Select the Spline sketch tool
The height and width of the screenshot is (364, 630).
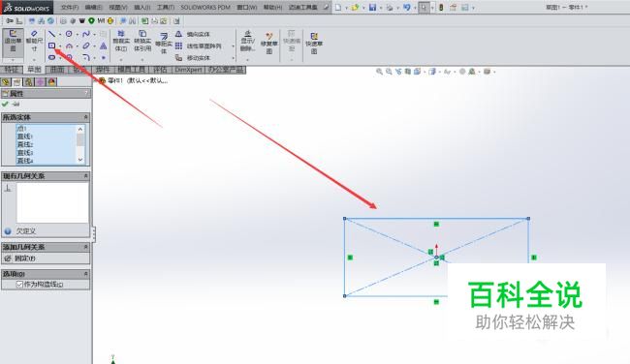(x=86, y=34)
